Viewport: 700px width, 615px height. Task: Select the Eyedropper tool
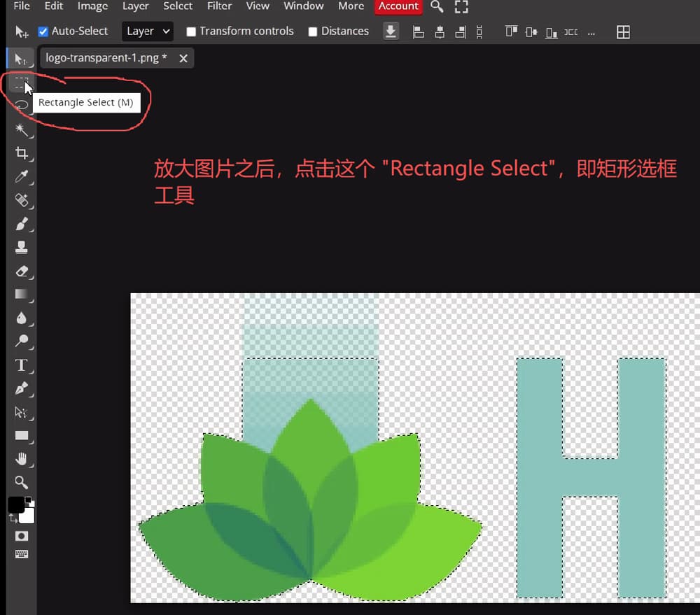tap(21, 177)
